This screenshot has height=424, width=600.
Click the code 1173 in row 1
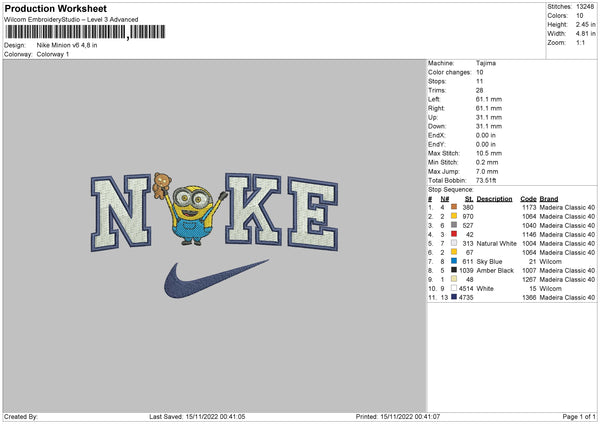click(529, 207)
